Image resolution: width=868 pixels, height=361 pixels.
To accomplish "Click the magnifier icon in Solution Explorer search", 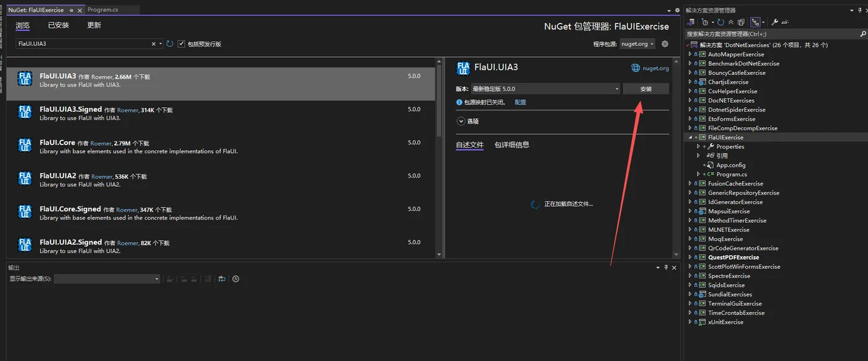I will pyautogui.click(x=862, y=33).
